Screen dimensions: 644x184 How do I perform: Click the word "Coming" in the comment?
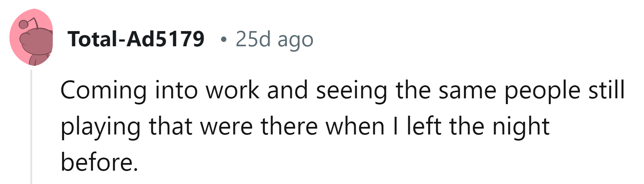tap(103, 90)
